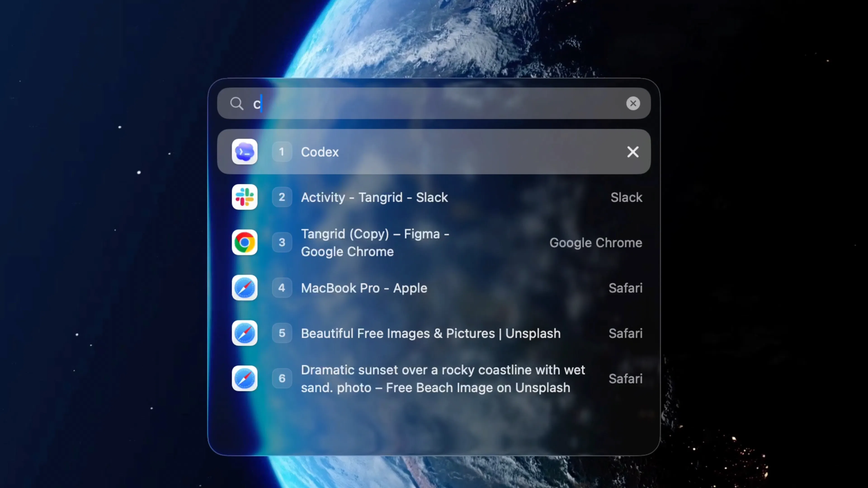This screenshot has width=868, height=488.
Task: Click Safari icon beside MacBook Pro - Apple
Action: pyautogui.click(x=245, y=288)
